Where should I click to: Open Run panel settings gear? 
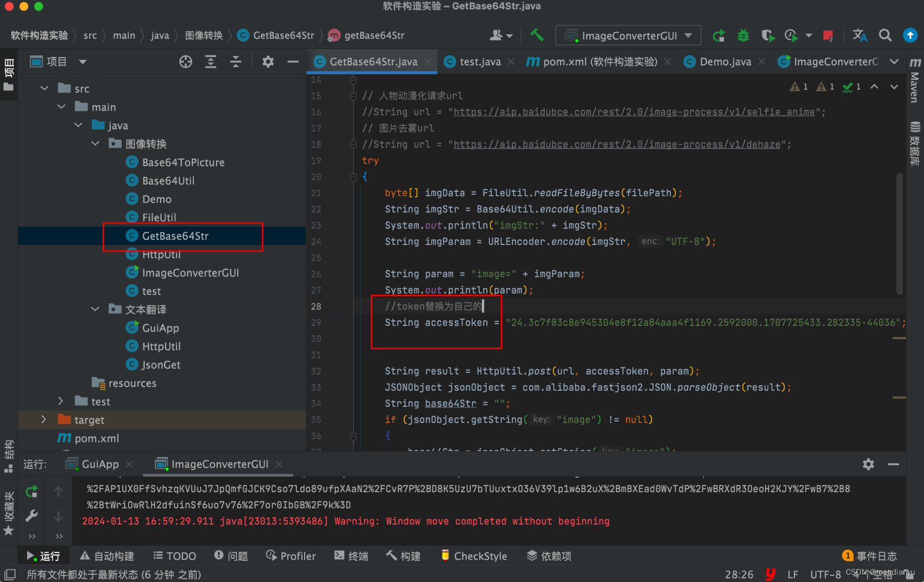(869, 464)
